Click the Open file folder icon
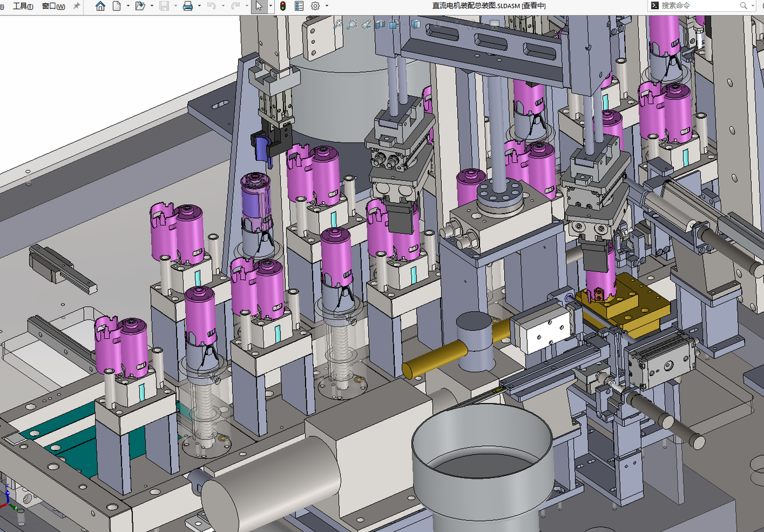 140,6
